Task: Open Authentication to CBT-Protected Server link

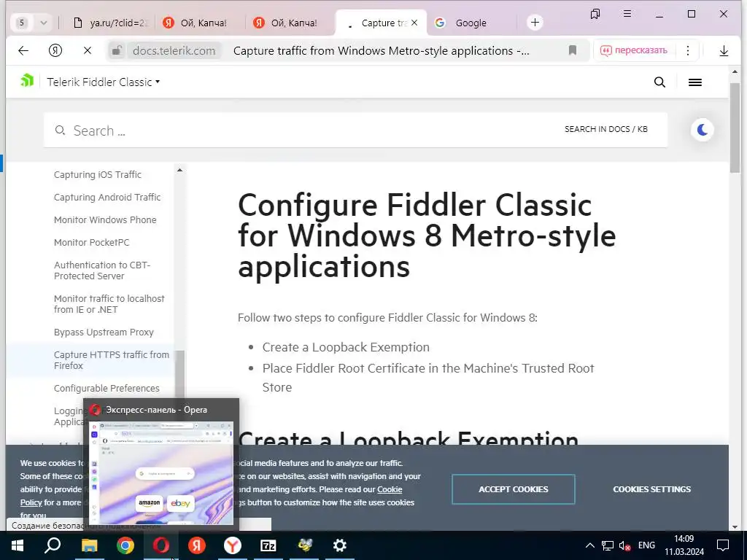Action: coord(102,271)
